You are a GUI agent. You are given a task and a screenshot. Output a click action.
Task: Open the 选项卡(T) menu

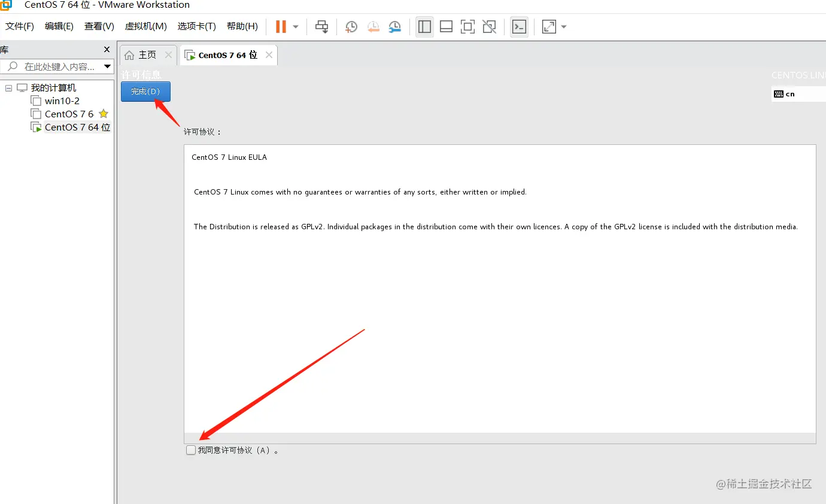pyautogui.click(x=196, y=26)
